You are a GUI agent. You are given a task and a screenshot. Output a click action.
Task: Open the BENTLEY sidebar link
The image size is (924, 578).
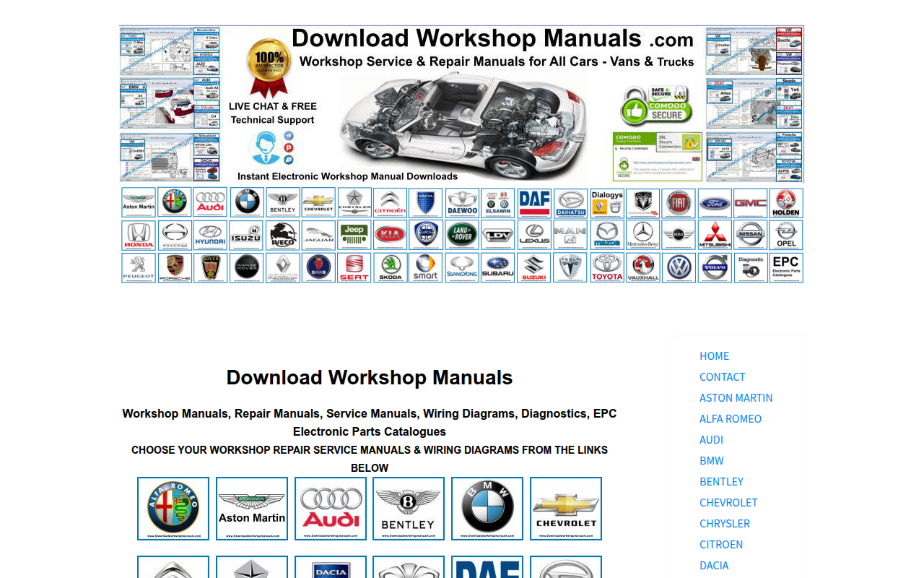pyautogui.click(x=721, y=481)
